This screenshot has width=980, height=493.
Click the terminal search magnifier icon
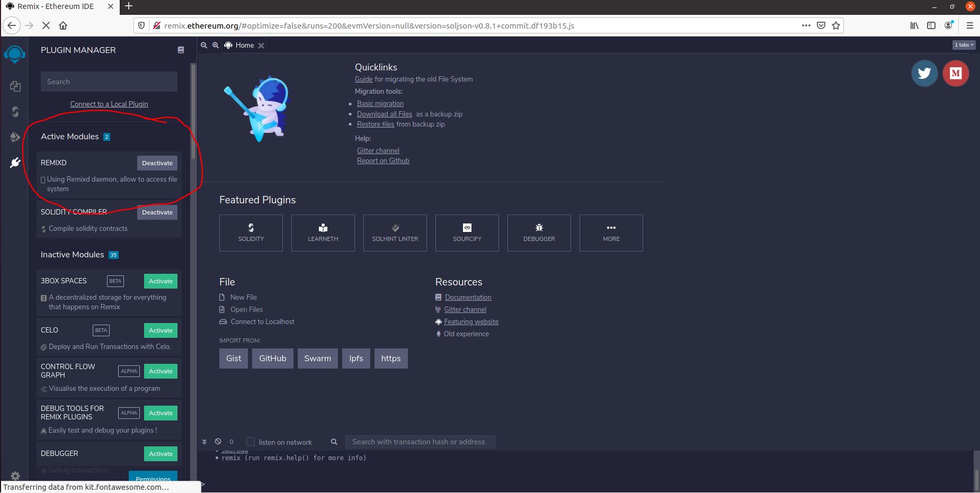[x=334, y=442]
